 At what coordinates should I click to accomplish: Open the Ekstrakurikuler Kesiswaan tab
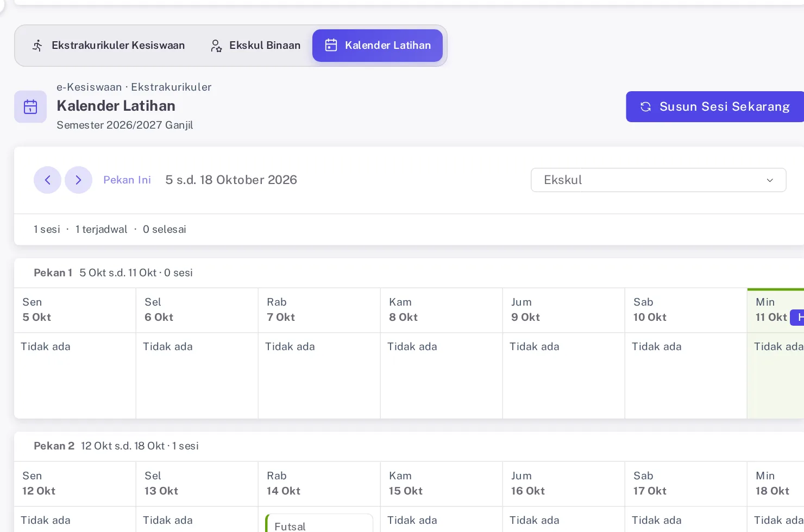(x=108, y=46)
